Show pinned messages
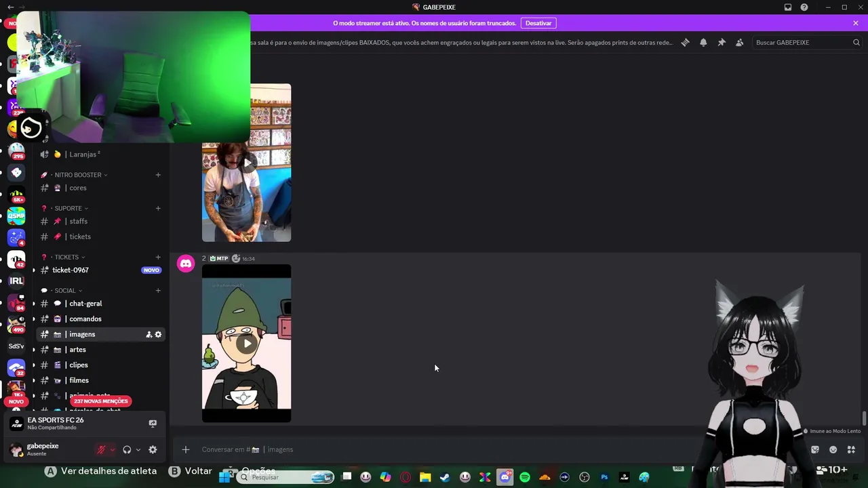Viewport: 868px width, 488px height. coord(722,42)
